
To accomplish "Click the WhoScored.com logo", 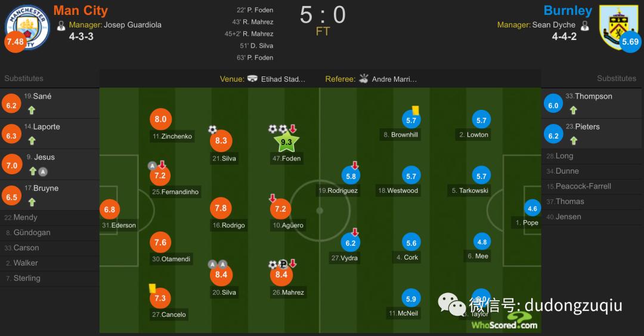I will (x=504, y=324).
